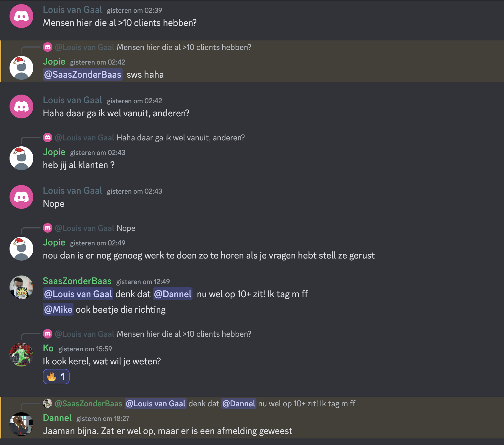Click small SaasZonderBaas avatar in Dannel's reply preview

coord(48,403)
